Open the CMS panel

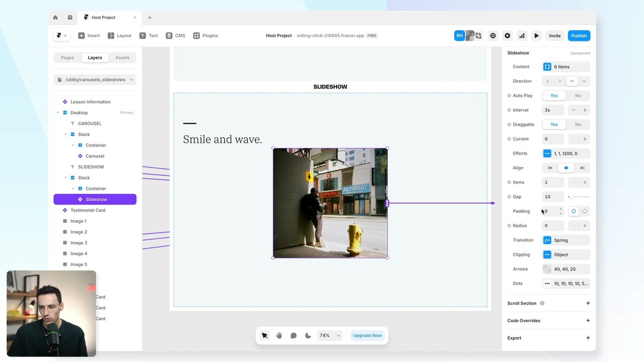[176, 36]
